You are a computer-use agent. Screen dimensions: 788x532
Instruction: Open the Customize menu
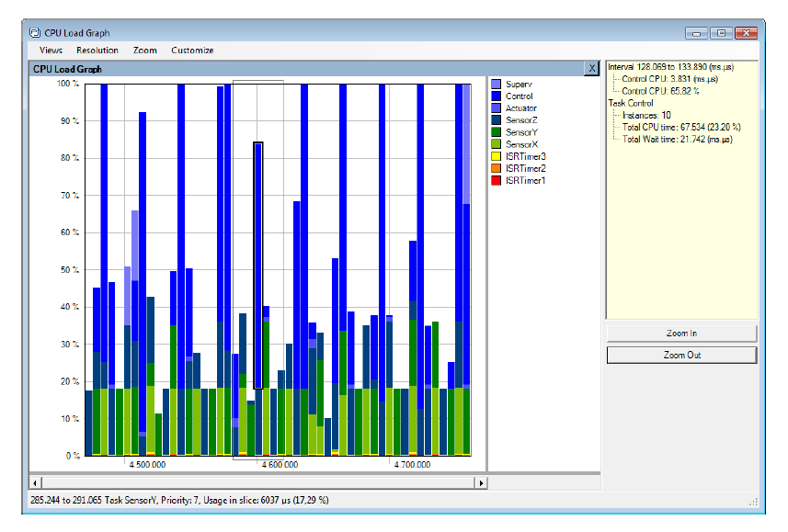coord(192,51)
